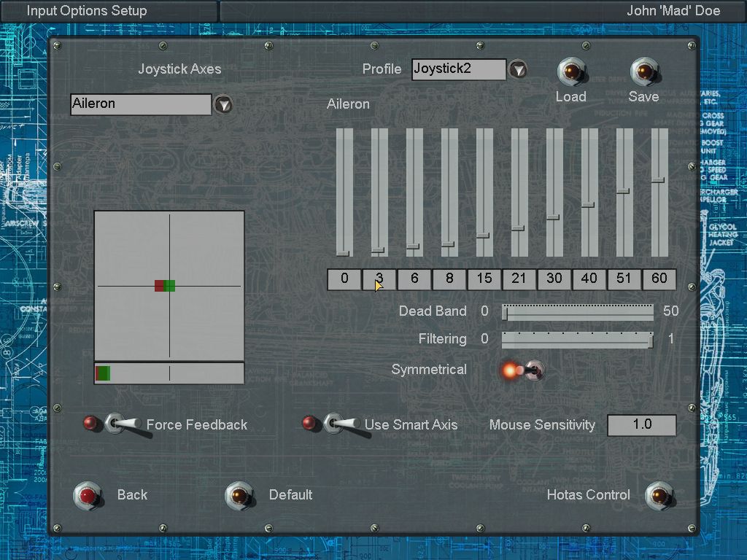Screen dimensions: 747x560
Task: Click the sensitivity value box showing 6
Action: click(x=414, y=279)
